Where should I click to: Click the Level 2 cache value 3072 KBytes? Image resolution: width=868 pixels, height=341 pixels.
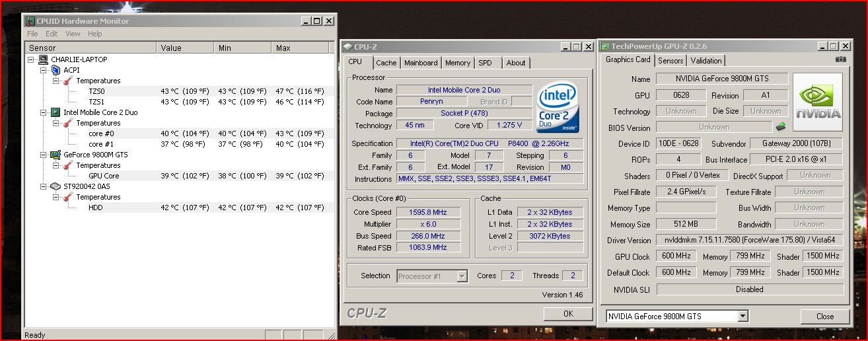[x=550, y=236]
